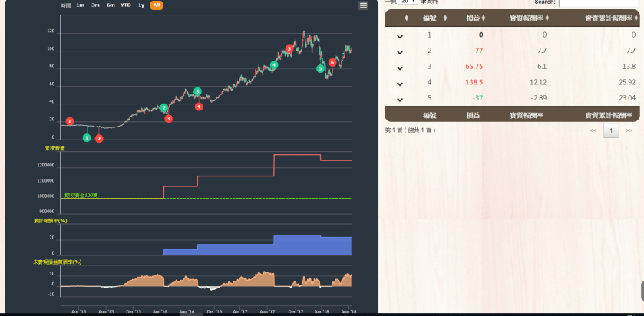Click red marker 3 on price chart
This screenshot has width=644, height=316.
[169, 119]
